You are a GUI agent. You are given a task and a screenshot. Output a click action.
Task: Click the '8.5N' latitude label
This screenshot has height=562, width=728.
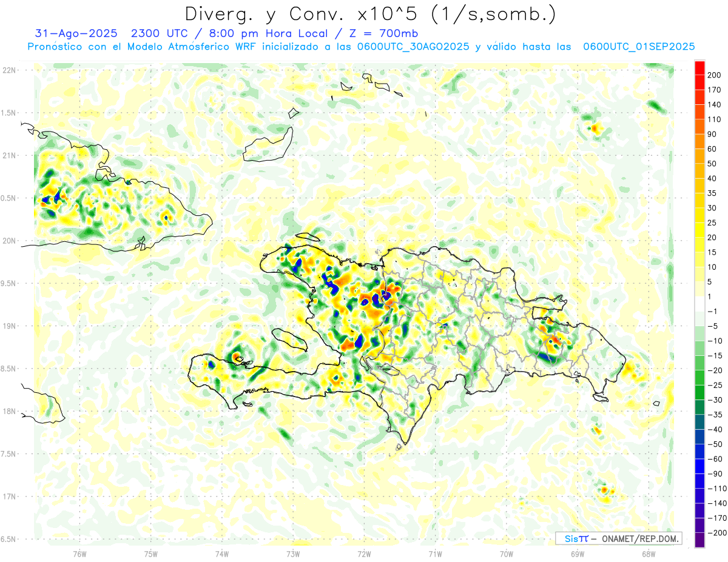[x=8, y=369]
